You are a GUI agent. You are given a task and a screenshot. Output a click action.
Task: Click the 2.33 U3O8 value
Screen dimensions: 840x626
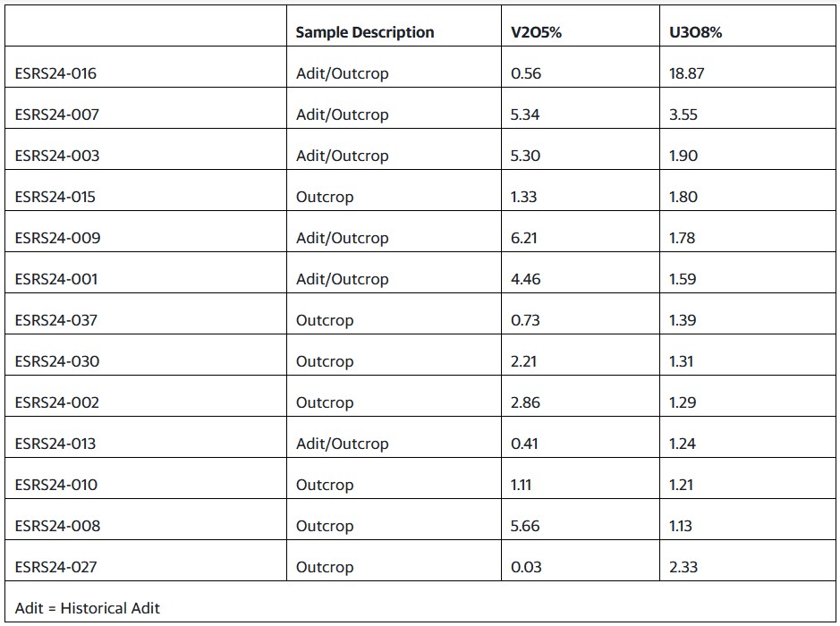(x=683, y=567)
